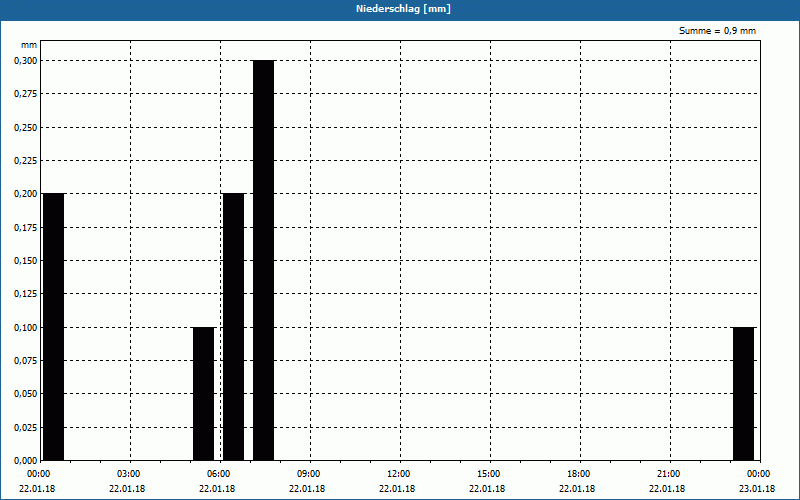
Task: Click the 15:00 time axis label
Action: coord(488,474)
